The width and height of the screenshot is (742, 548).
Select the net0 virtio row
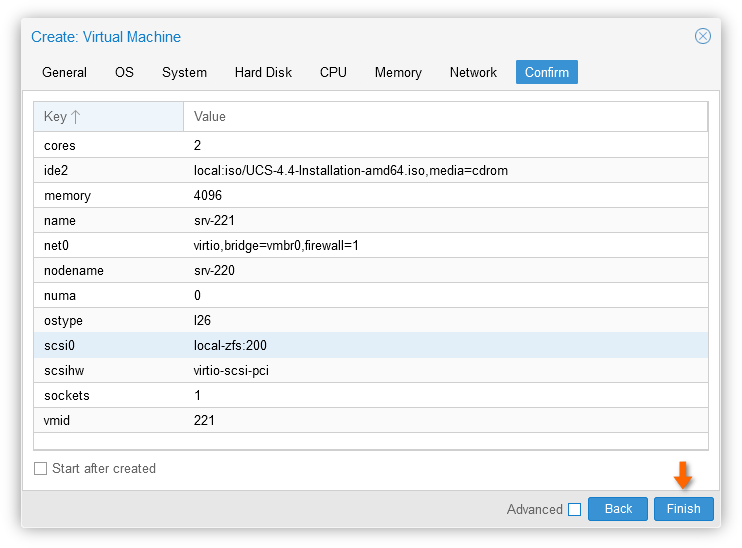[x=371, y=245]
